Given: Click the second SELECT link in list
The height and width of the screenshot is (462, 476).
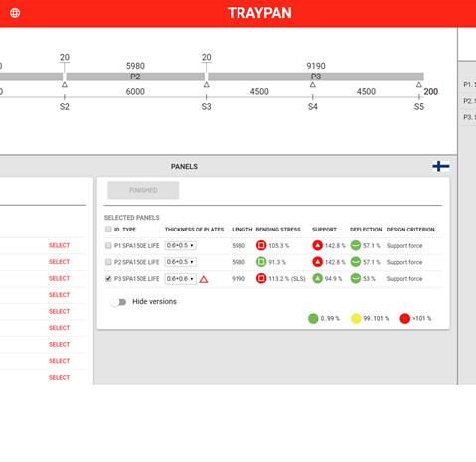Looking at the screenshot, I should tap(59, 262).
